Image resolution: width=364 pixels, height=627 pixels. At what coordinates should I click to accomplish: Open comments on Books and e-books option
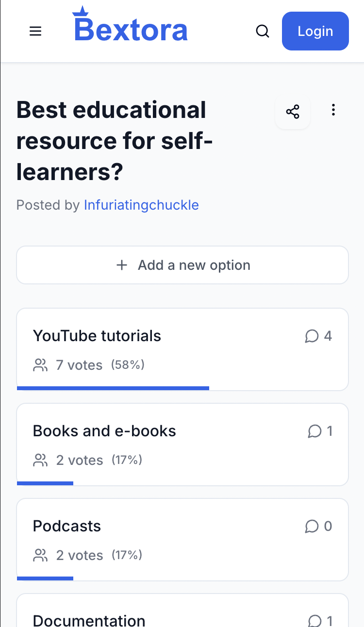click(320, 431)
